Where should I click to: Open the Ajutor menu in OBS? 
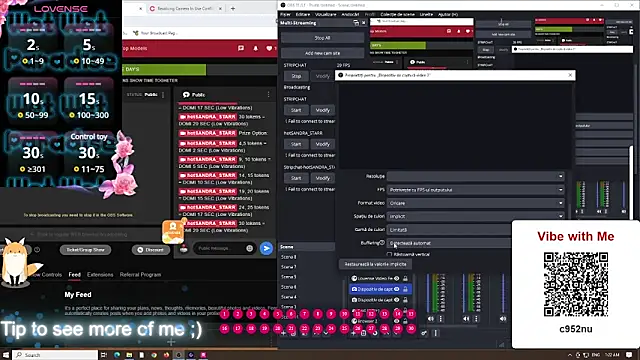[x=448, y=14]
